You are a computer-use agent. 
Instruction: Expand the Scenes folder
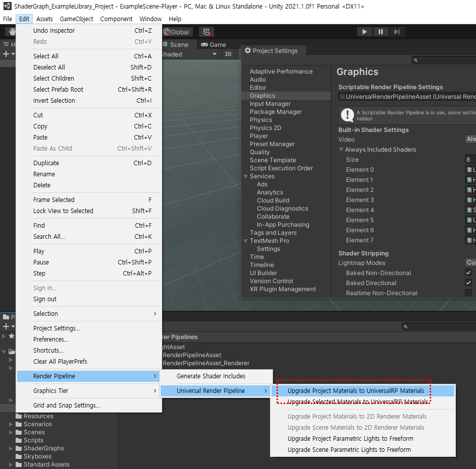[11, 432]
